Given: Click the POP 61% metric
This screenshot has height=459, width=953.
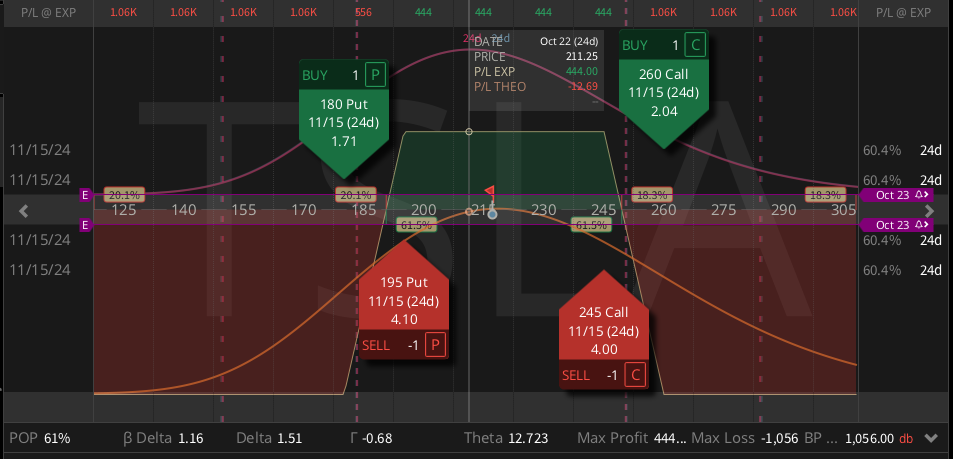Looking at the screenshot, I should pos(40,438).
